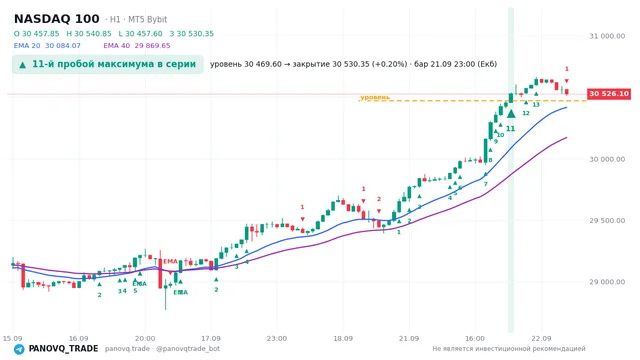The width and height of the screenshot is (640, 360).
Task: Click the 31 000.00 price axis label
Action: click(607, 36)
